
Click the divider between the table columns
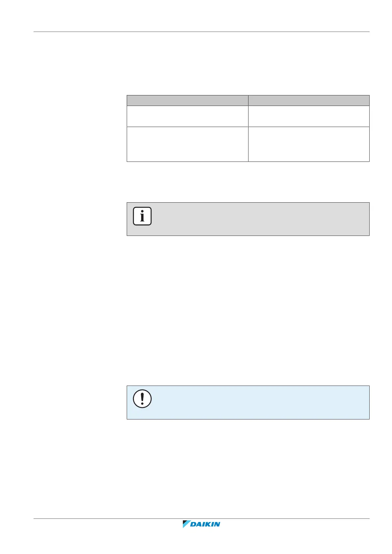(x=248, y=138)
